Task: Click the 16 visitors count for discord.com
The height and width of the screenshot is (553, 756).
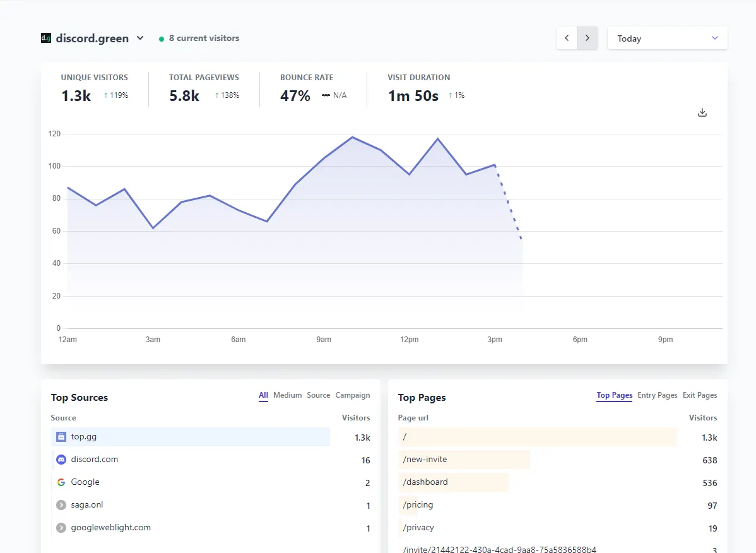Action: 366,460
